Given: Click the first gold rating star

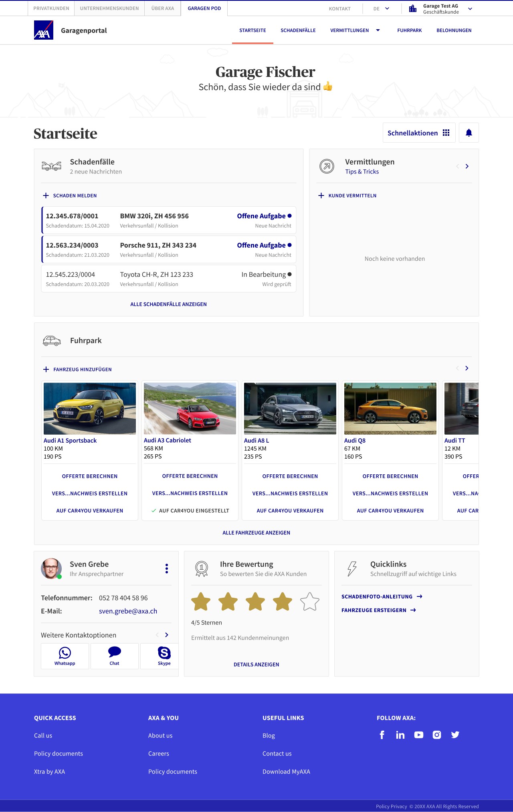Looking at the screenshot, I should (x=201, y=602).
